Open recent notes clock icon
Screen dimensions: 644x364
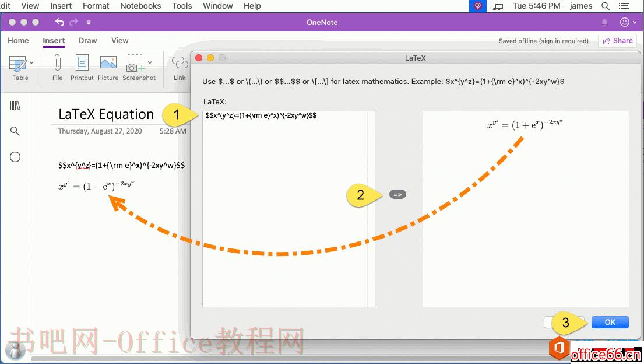click(x=15, y=157)
